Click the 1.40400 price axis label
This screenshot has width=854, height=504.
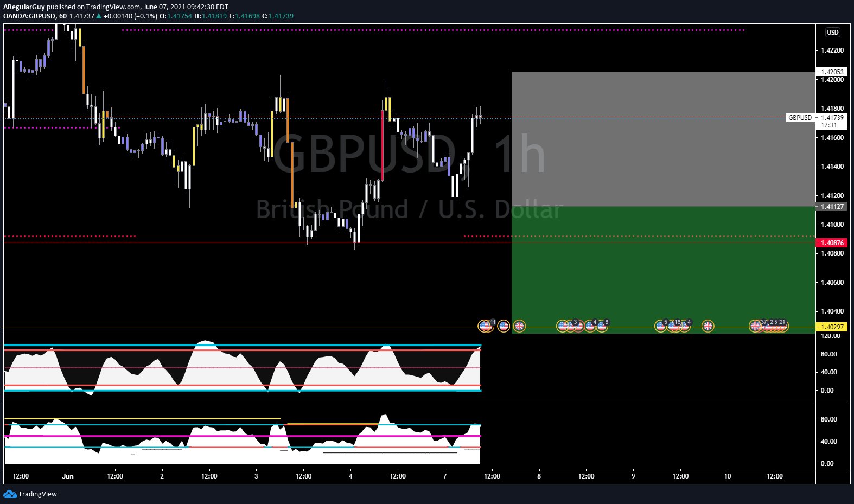832,311
